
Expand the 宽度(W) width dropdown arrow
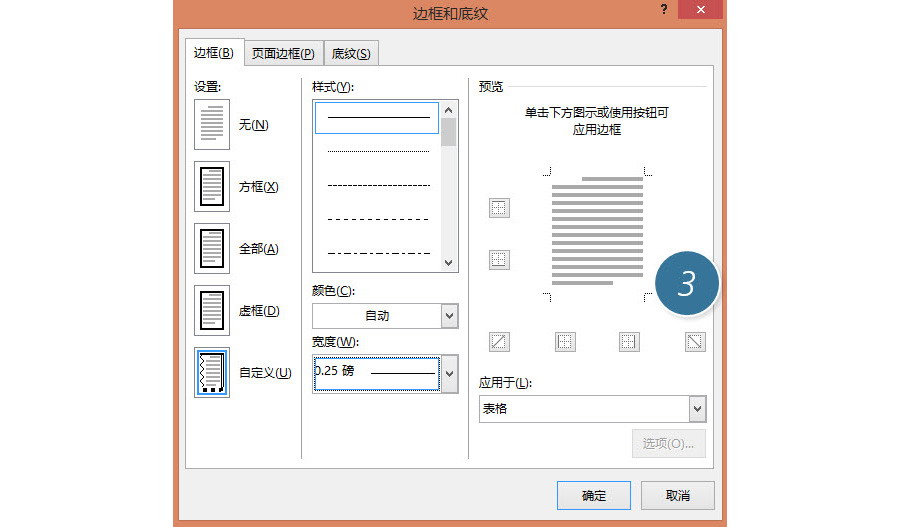point(449,374)
